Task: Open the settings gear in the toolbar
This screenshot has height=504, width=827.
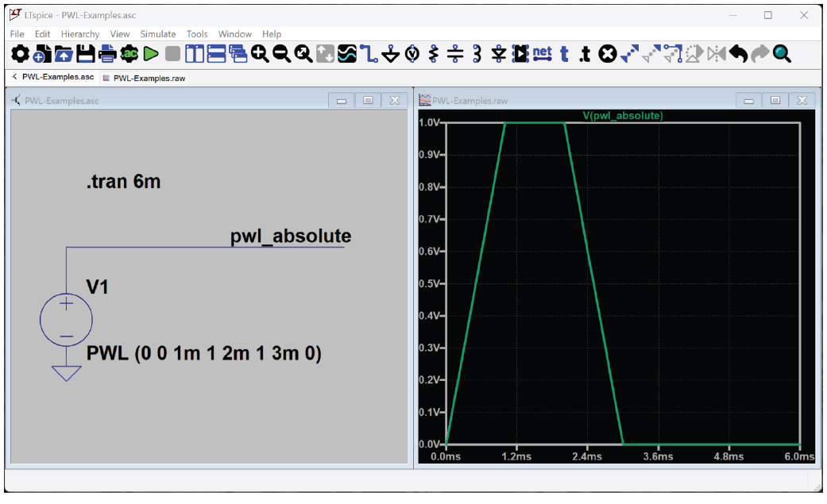Action: (20, 54)
